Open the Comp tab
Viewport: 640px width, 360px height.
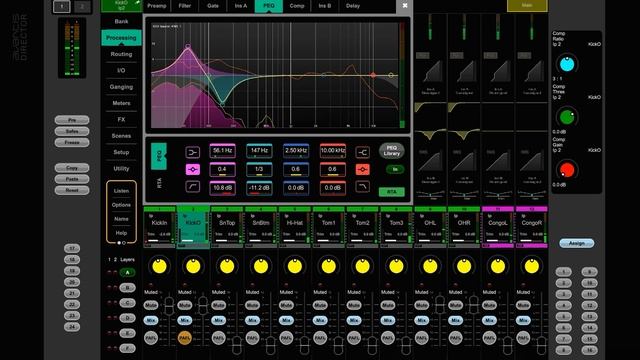(297, 6)
